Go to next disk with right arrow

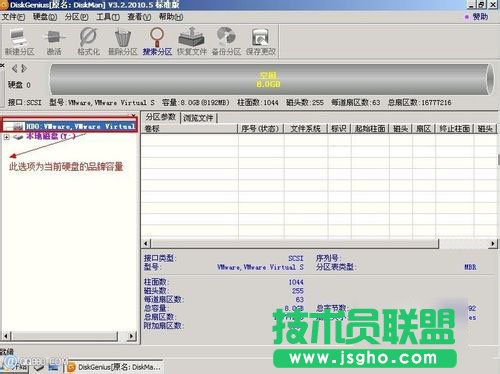pos(24,69)
